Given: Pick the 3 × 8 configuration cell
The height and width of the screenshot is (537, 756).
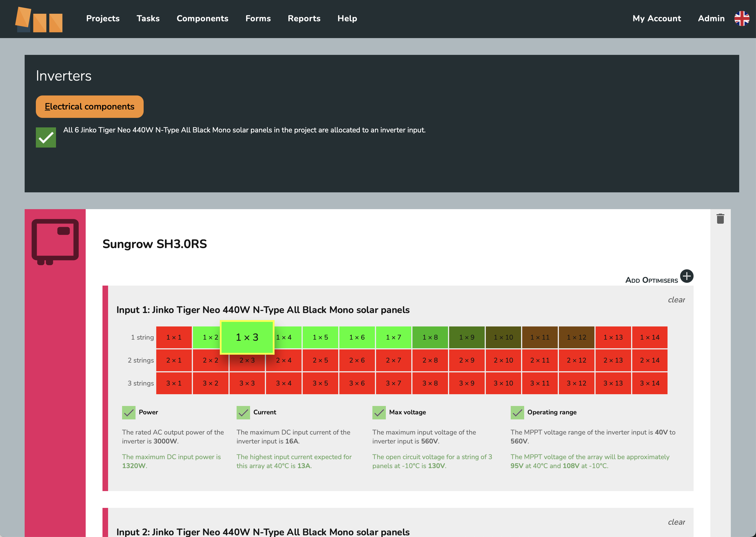Looking at the screenshot, I should (x=430, y=383).
